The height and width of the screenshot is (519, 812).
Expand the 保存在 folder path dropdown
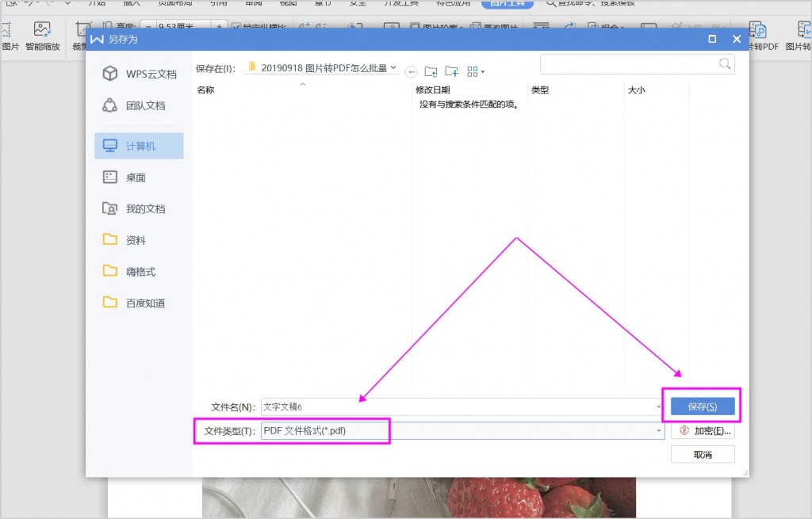pyautogui.click(x=393, y=68)
